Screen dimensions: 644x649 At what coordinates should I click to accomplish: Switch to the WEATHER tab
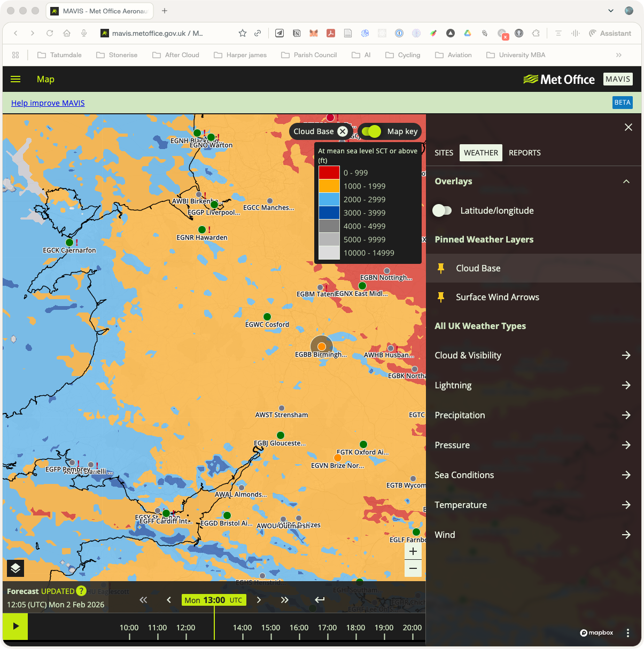tap(481, 153)
